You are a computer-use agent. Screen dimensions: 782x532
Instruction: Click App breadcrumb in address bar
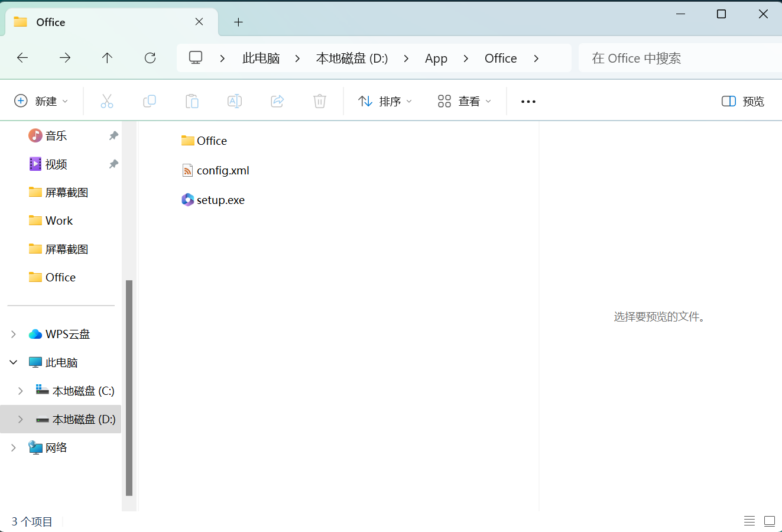[x=436, y=58]
